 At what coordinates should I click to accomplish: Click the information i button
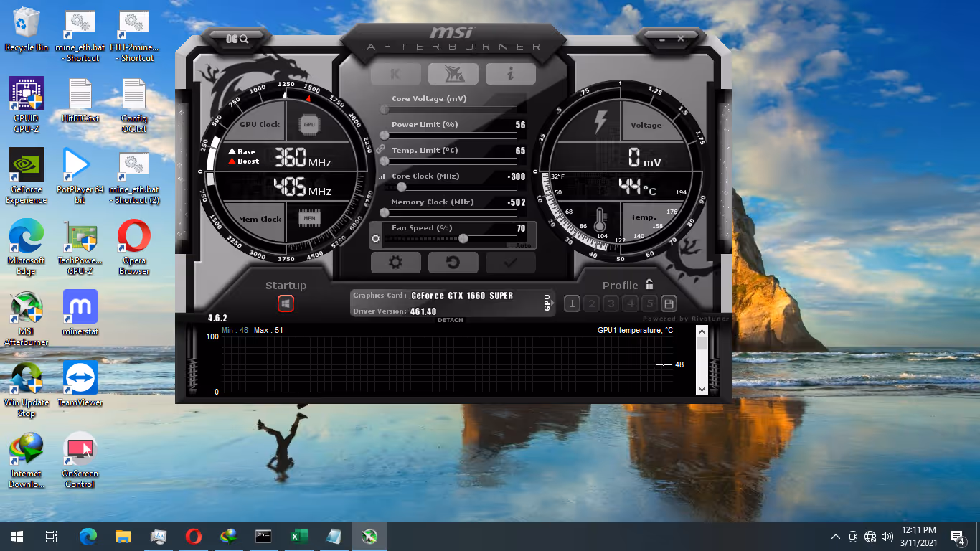[x=510, y=74]
